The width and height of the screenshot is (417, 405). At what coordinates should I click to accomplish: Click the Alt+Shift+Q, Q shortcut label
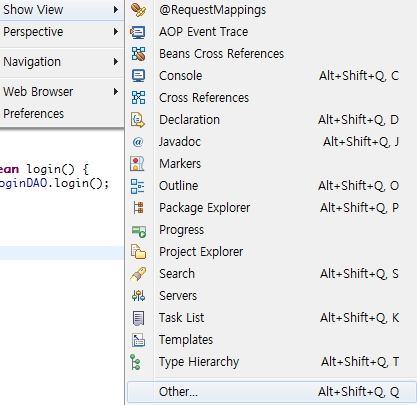[x=358, y=392]
